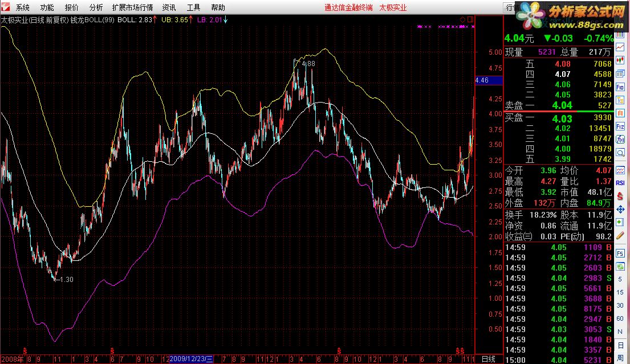The width and height of the screenshot is (630, 364).
Task: Open the 系统 menu
Action: [x=22, y=7]
